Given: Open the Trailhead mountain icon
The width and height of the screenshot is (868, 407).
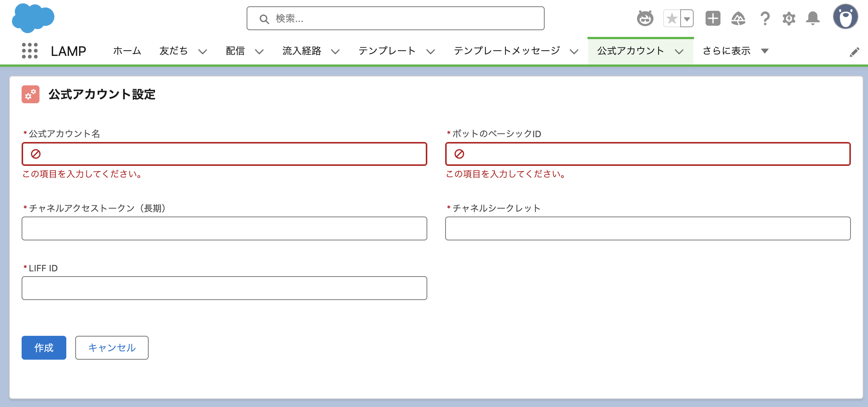Looking at the screenshot, I should pos(738,18).
